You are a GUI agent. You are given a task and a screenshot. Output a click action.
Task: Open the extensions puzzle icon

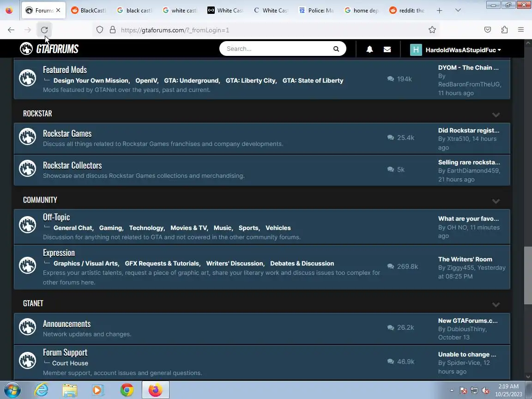pos(504,30)
